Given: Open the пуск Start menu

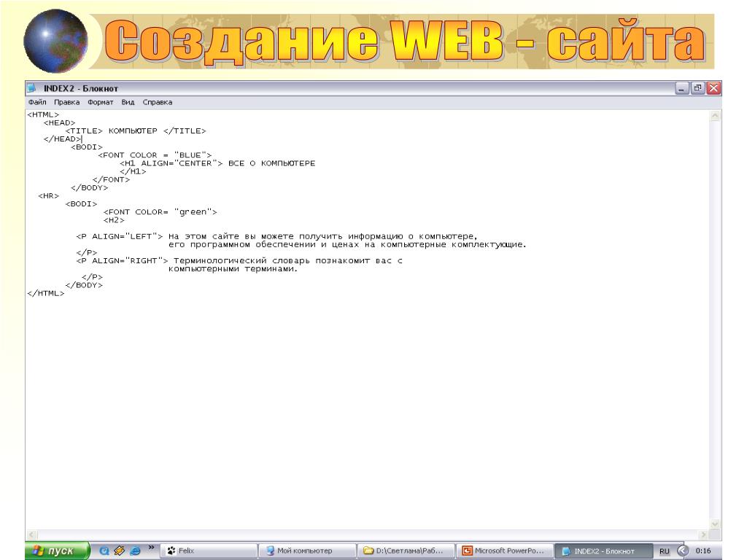Looking at the screenshot, I should (57, 551).
